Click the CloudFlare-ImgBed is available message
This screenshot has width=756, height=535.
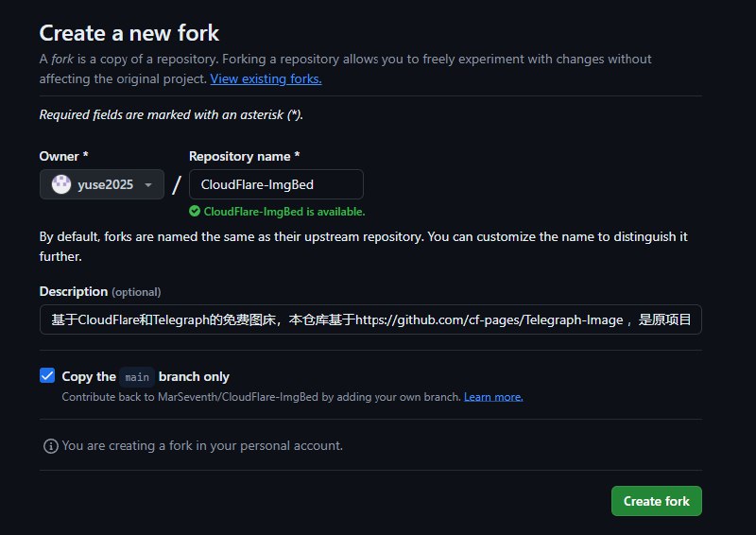[283, 212]
